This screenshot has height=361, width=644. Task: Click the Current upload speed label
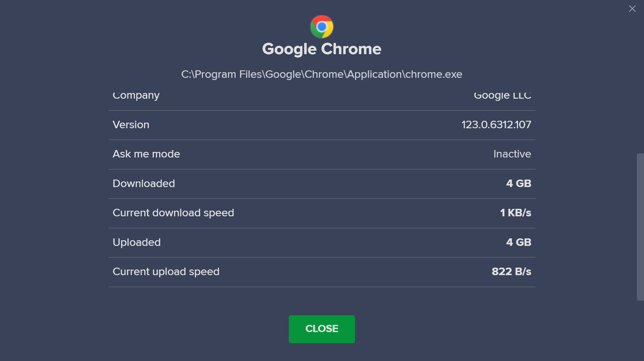click(166, 272)
